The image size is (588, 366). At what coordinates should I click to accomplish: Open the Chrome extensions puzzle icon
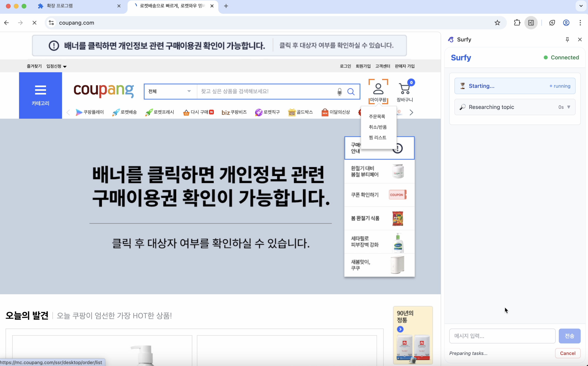[517, 23]
